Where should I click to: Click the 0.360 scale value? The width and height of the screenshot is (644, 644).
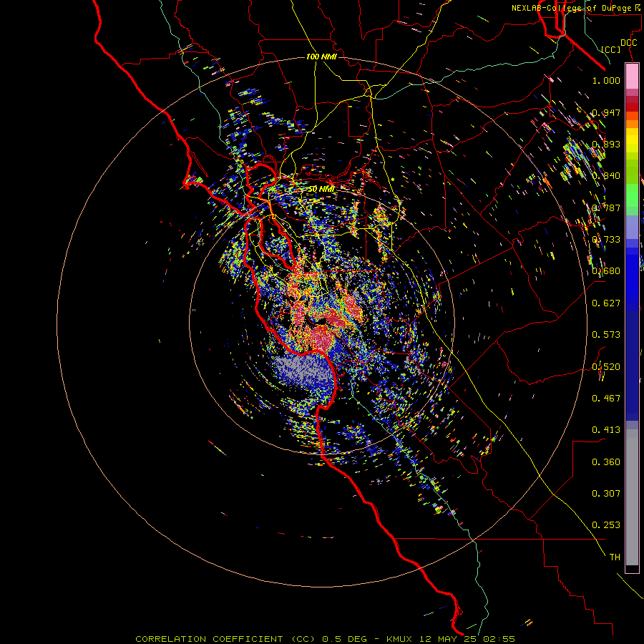pos(606,462)
